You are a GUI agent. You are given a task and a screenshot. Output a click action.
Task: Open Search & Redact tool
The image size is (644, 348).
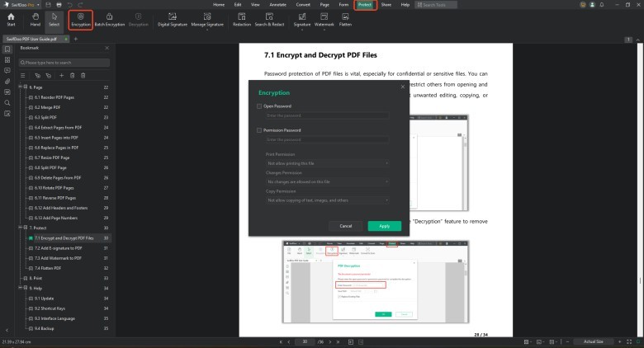[269, 19]
